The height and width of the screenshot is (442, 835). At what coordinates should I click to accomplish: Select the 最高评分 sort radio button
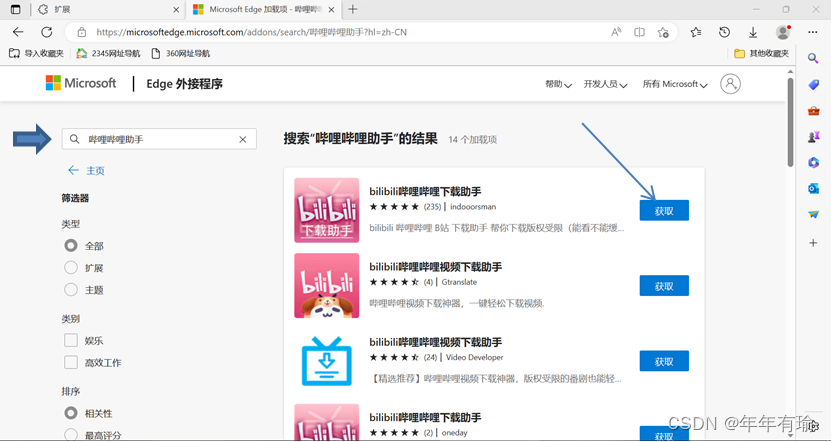(71, 435)
